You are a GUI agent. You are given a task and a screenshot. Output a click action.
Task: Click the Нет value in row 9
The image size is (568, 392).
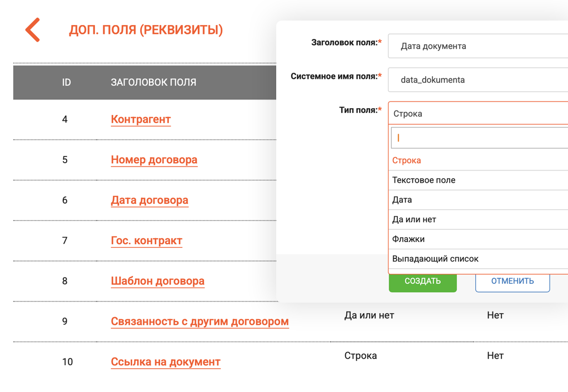[495, 315]
